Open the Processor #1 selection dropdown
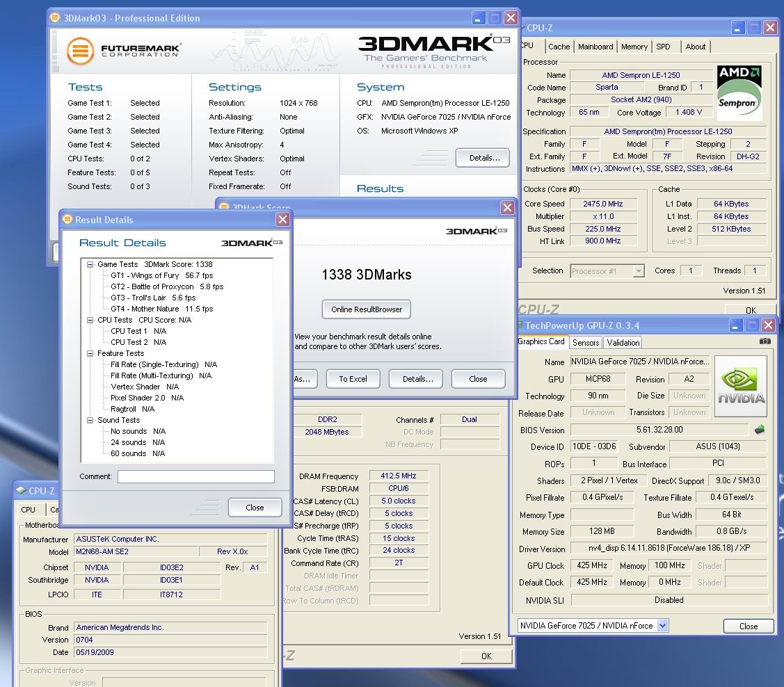 point(639,270)
